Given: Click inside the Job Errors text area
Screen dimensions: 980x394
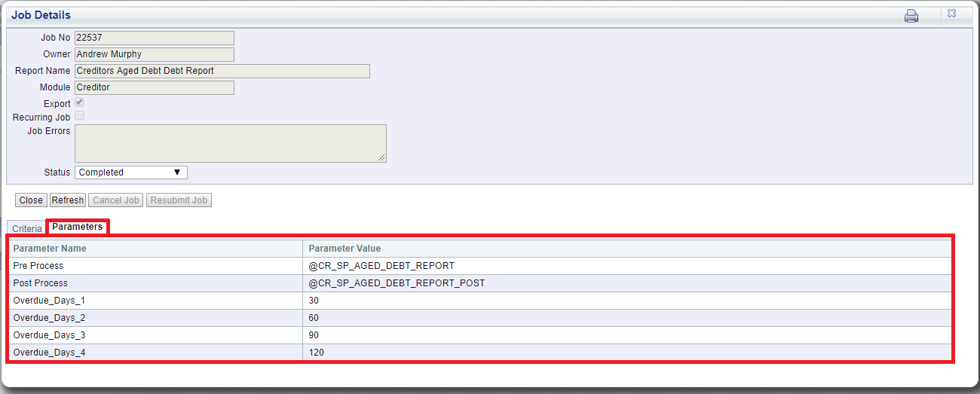Looking at the screenshot, I should (x=231, y=143).
